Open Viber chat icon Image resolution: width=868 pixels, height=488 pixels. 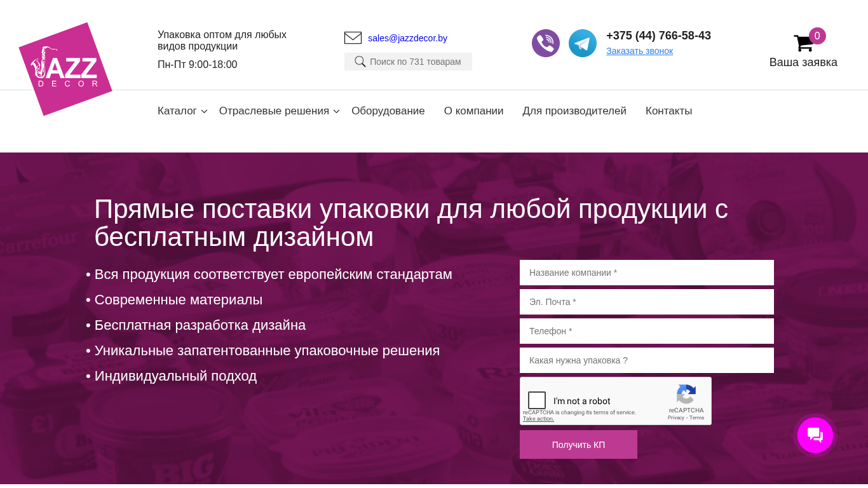point(546,43)
